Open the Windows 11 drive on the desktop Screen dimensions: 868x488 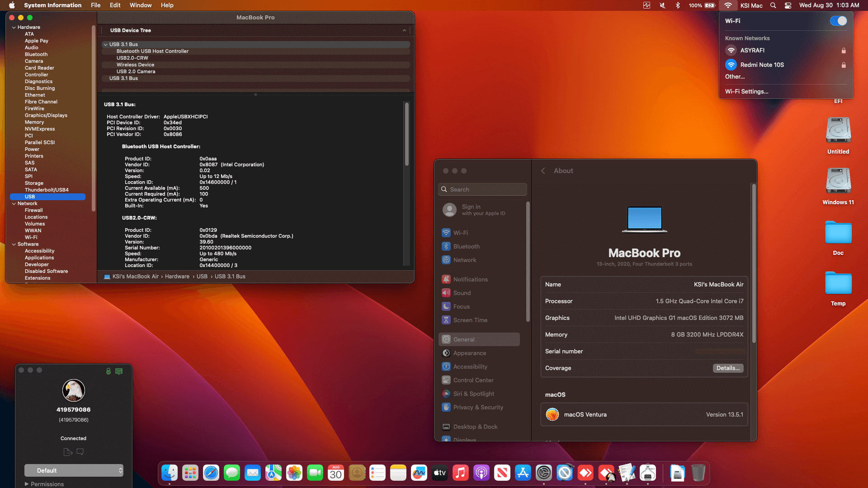[838, 181]
